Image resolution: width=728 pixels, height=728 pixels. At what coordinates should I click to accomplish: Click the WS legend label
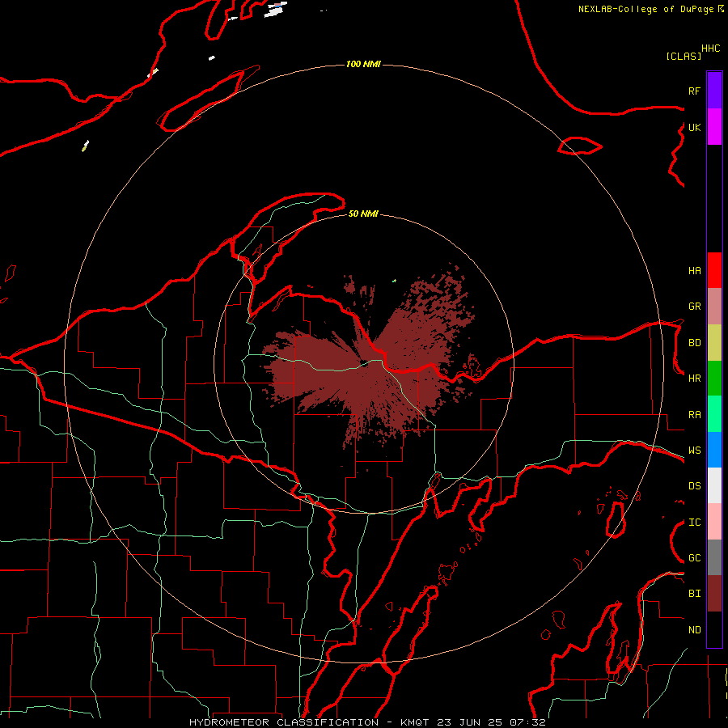tap(694, 451)
